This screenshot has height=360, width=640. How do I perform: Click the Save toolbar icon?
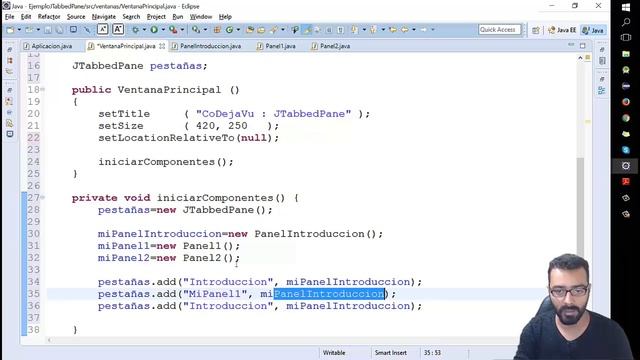coord(48,30)
